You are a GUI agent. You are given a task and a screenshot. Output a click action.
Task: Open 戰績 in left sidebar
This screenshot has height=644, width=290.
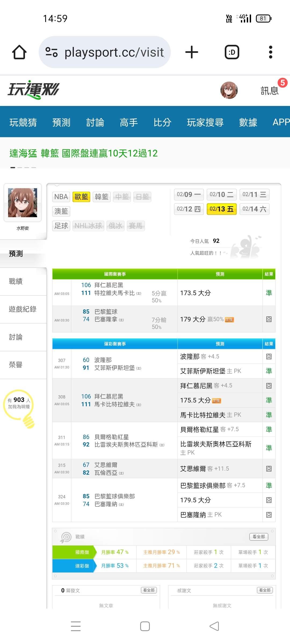click(23, 281)
